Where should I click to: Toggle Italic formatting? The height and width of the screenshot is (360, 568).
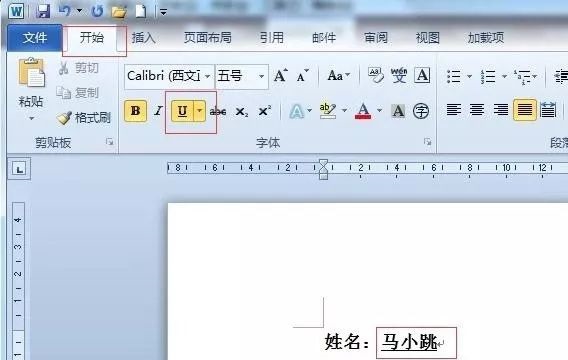[158, 111]
